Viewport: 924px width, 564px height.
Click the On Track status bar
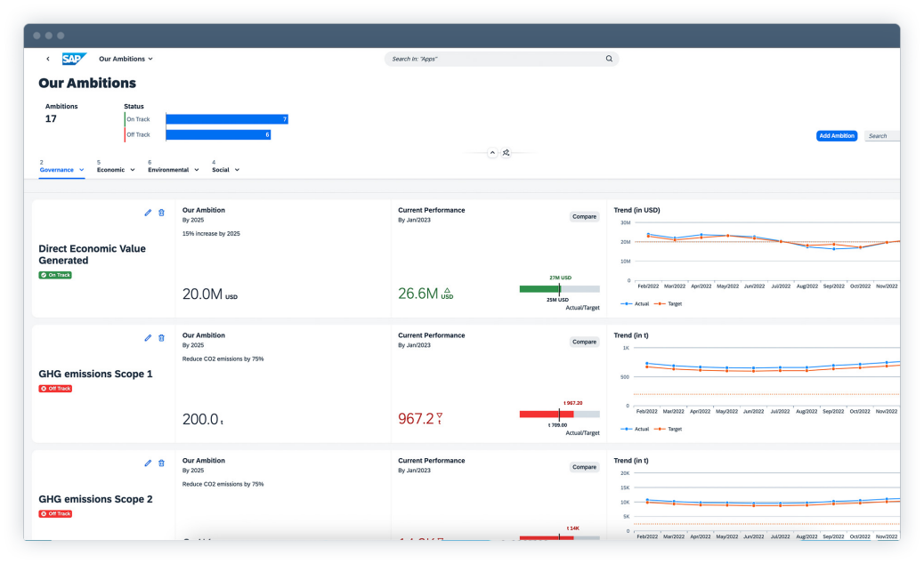click(x=226, y=119)
